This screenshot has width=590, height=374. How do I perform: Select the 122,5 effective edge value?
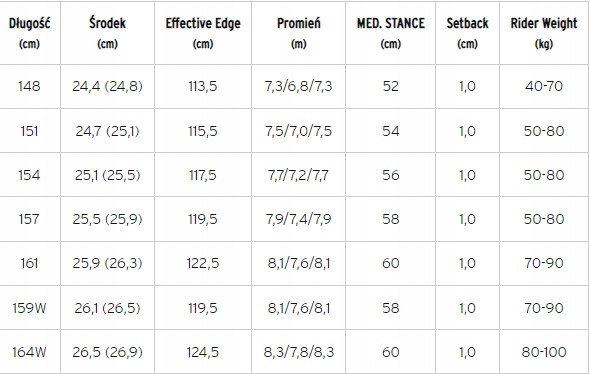click(x=203, y=263)
